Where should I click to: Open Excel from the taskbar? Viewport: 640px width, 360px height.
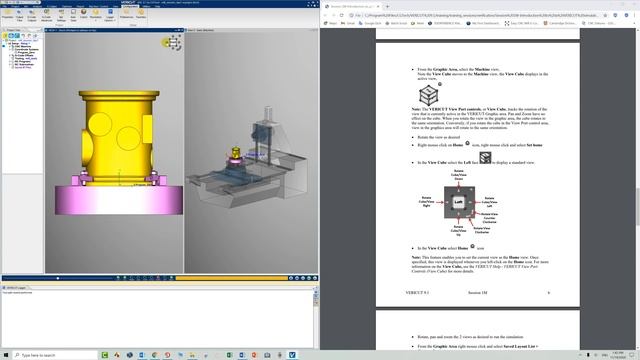pyautogui.click(x=229, y=355)
